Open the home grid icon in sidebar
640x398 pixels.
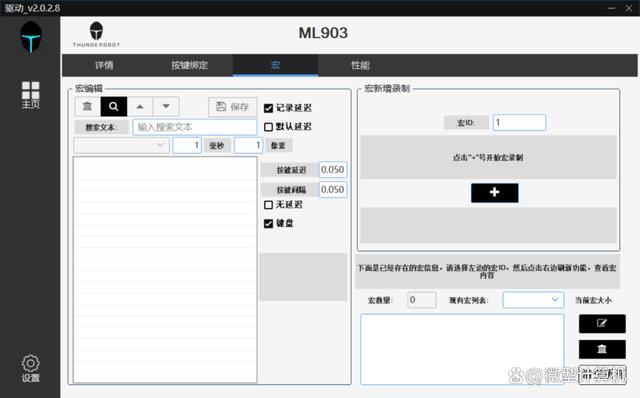point(31,95)
